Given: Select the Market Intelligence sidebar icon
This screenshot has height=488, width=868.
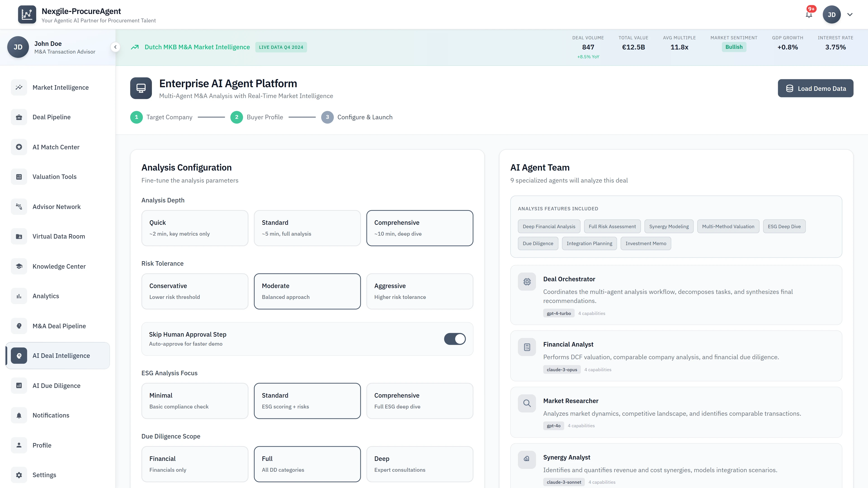Looking at the screenshot, I should [19, 87].
